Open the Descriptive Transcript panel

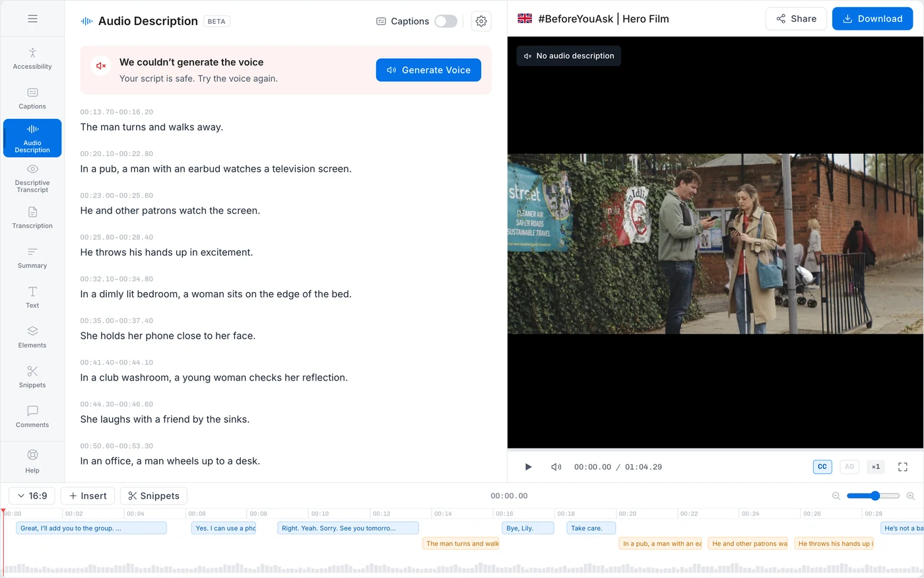pos(32,178)
